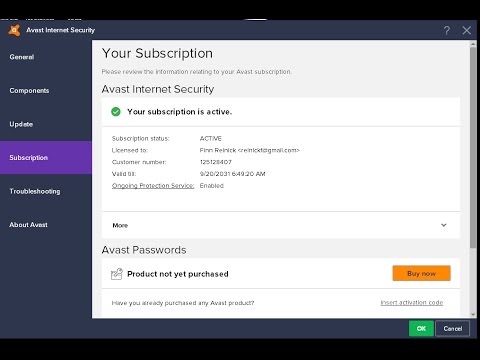
Task: Expand the More section chevron
Action: point(444,225)
